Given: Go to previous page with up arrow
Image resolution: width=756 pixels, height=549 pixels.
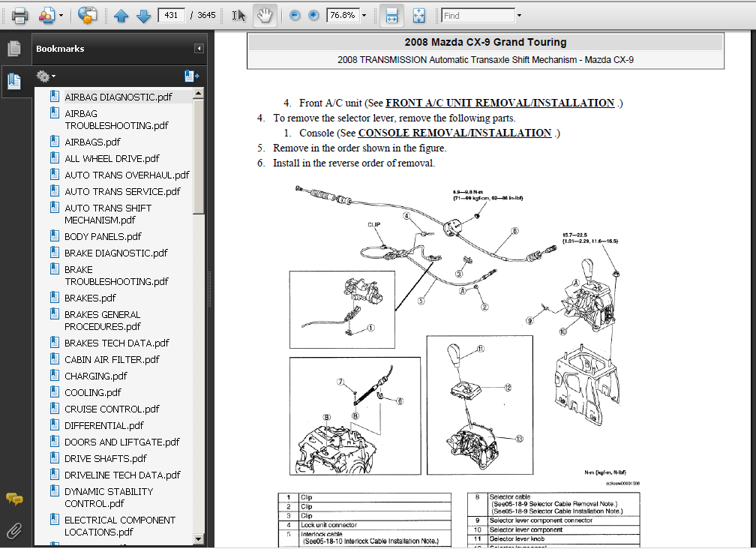Looking at the screenshot, I should [121, 16].
